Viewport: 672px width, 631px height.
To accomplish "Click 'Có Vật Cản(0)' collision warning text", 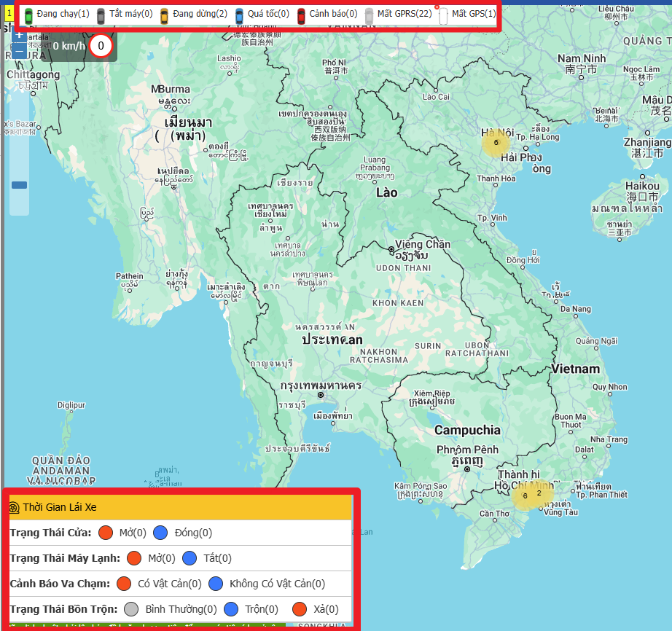I will (170, 584).
